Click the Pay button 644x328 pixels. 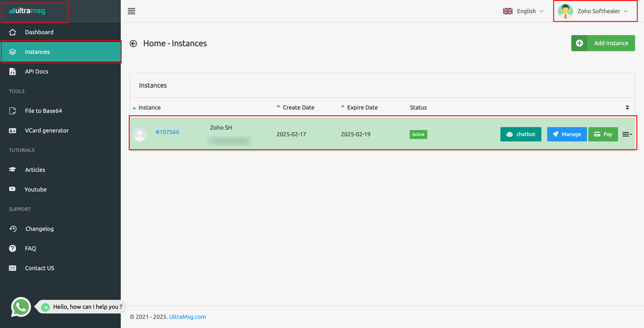pyautogui.click(x=603, y=134)
